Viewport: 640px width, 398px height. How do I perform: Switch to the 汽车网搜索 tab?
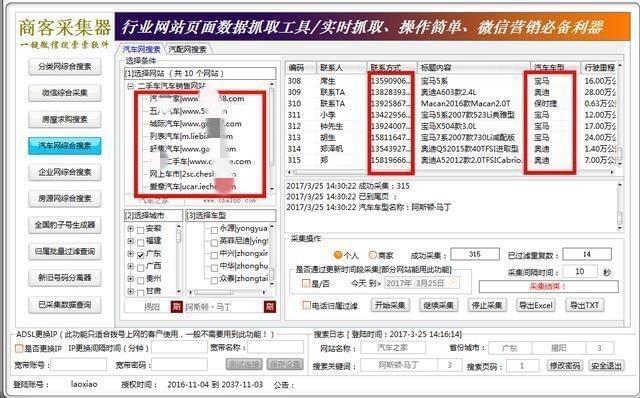(x=141, y=49)
